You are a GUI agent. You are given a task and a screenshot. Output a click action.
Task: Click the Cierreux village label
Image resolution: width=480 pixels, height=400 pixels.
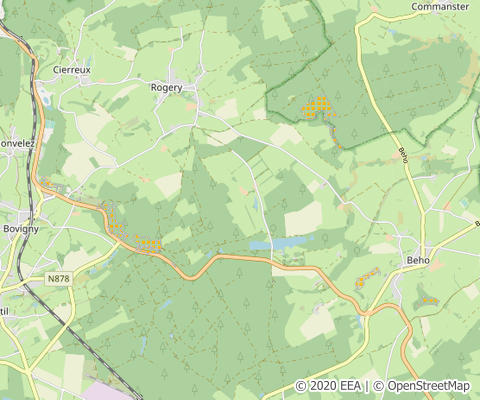72,70
